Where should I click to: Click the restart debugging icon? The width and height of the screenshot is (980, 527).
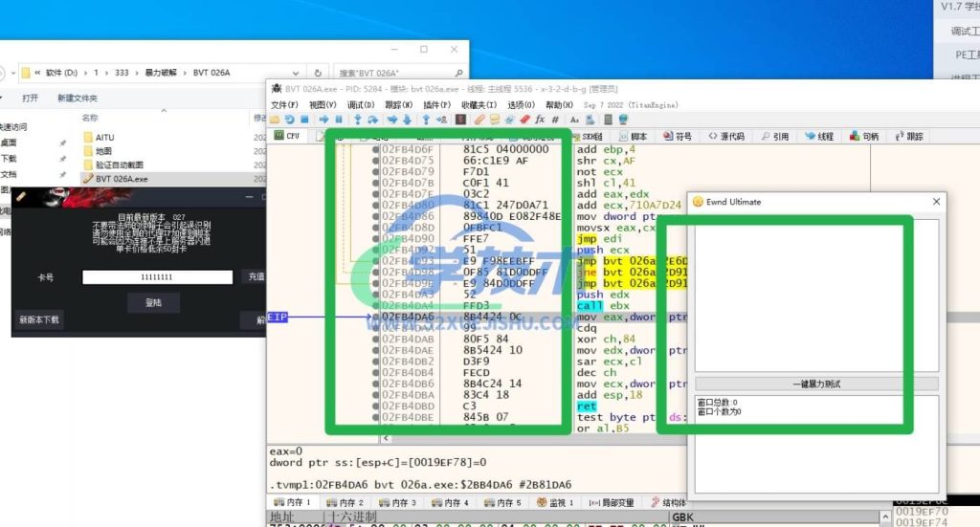288,120
